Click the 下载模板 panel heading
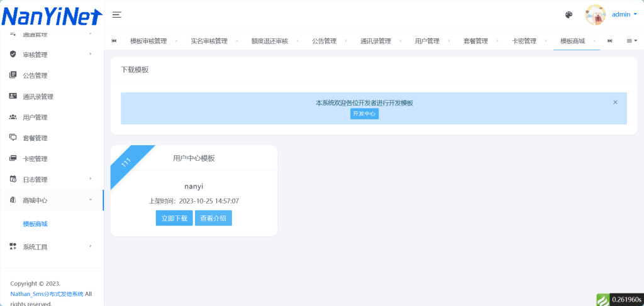 pyautogui.click(x=135, y=70)
